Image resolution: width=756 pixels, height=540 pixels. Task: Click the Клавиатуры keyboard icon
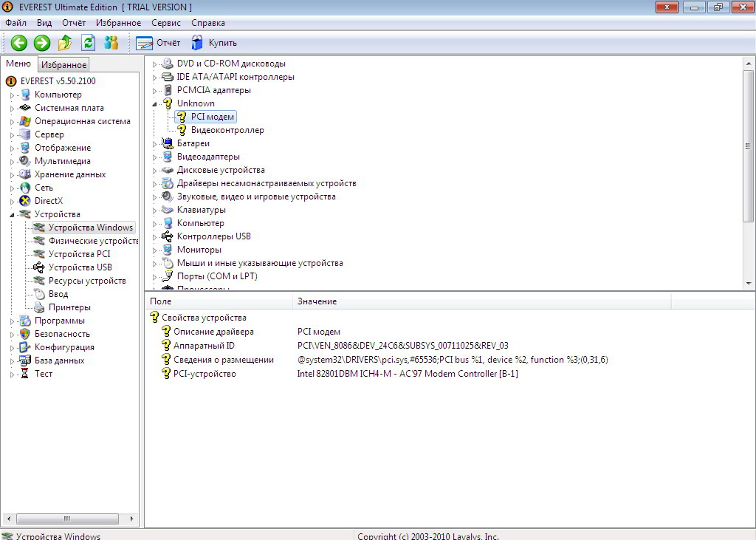[x=168, y=210]
